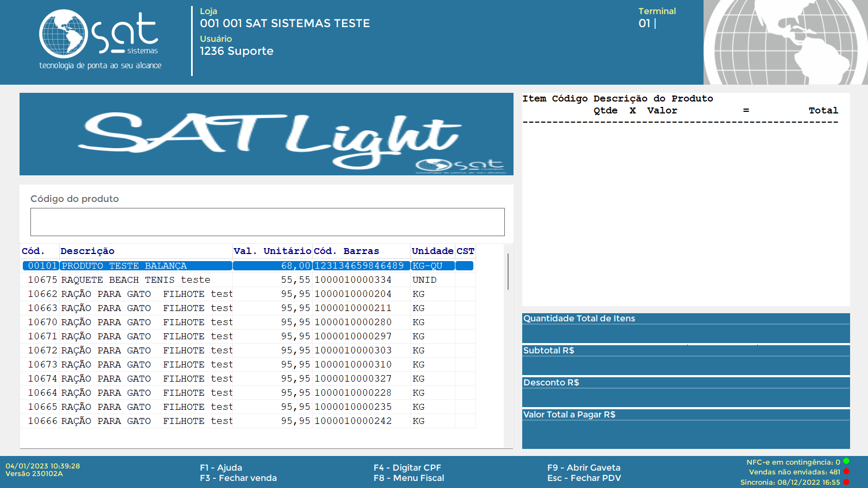Click the large globe graphic in header

[785, 42]
